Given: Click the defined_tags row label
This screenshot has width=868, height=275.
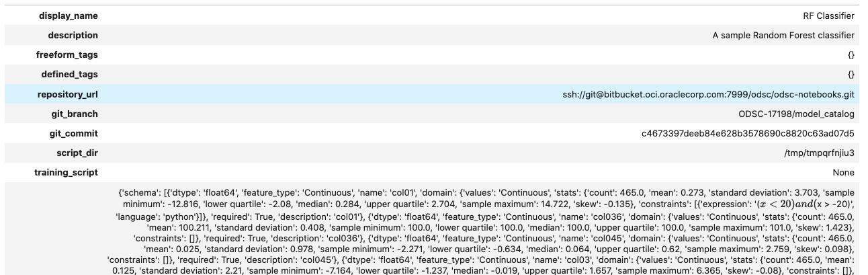Looking at the screenshot, I should (69, 74).
